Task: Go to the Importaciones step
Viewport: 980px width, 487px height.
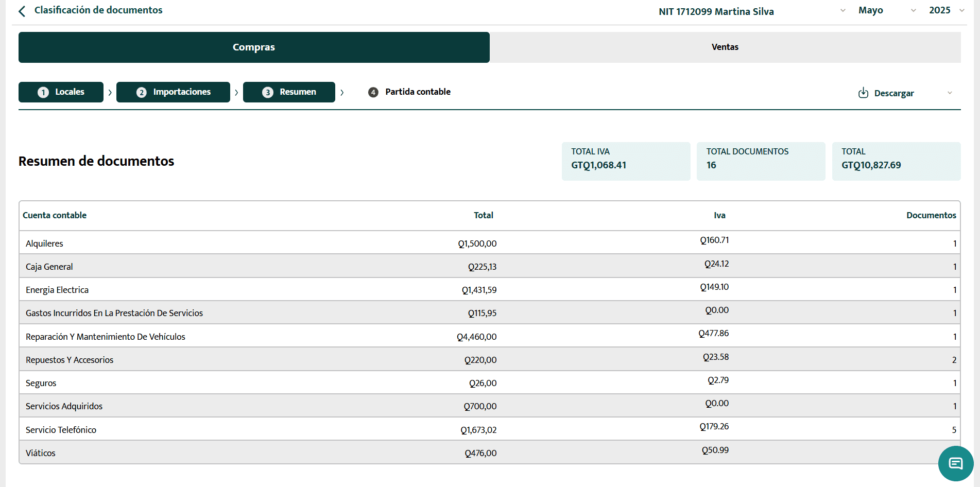Action: [173, 92]
